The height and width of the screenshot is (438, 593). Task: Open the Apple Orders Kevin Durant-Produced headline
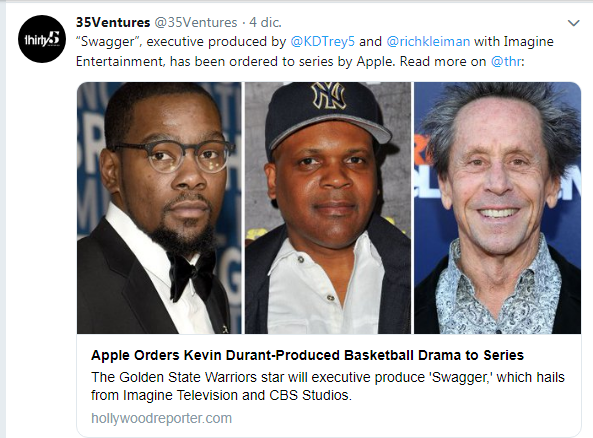[x=307, y=355]
